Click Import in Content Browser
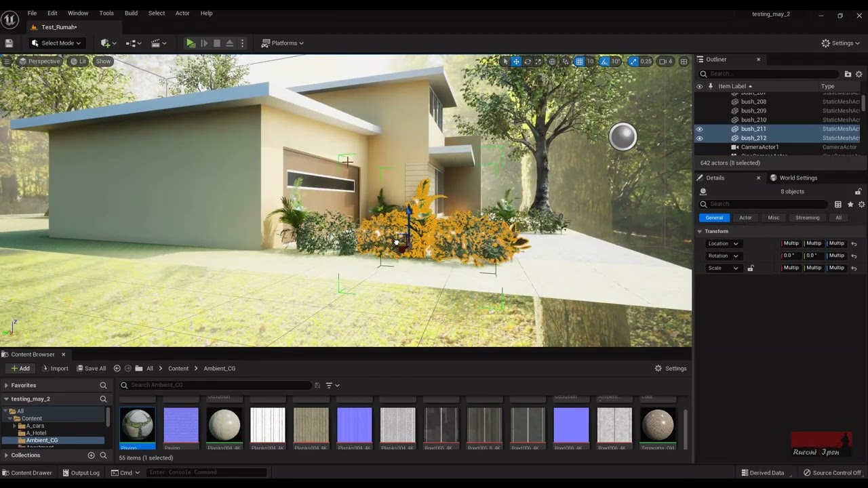 pos(55,369)
